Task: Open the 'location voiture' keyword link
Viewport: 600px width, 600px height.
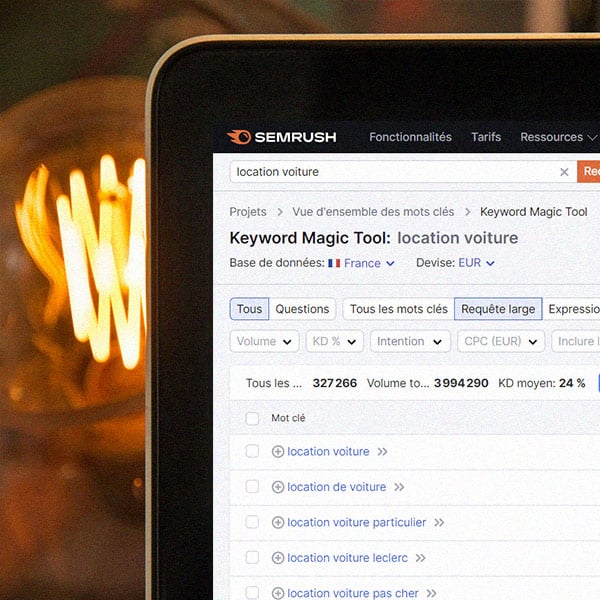Action: click(328, 452)
